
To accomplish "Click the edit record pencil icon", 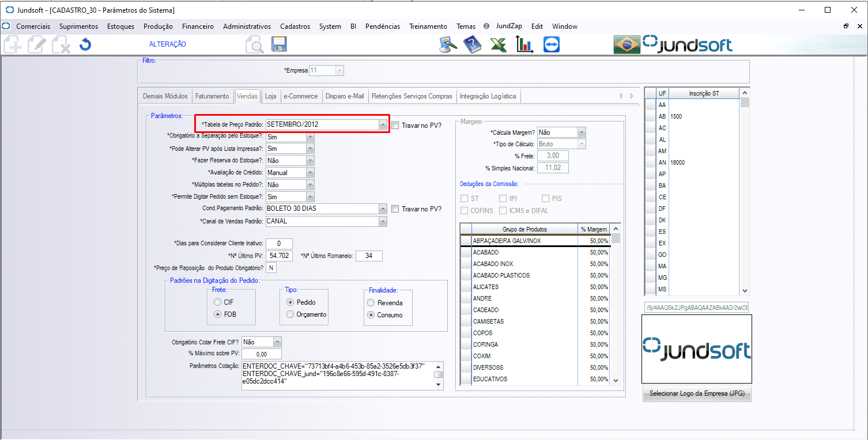I will click(37, 45).
